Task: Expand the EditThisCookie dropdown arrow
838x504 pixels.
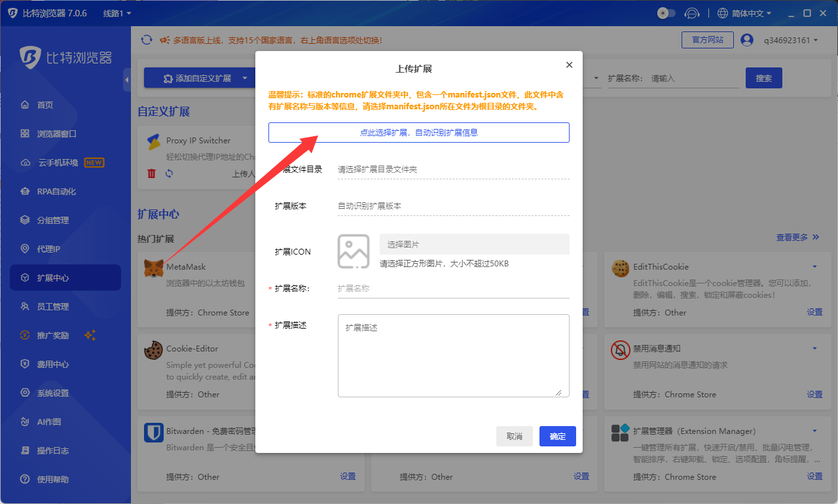Action: (814, 266)
